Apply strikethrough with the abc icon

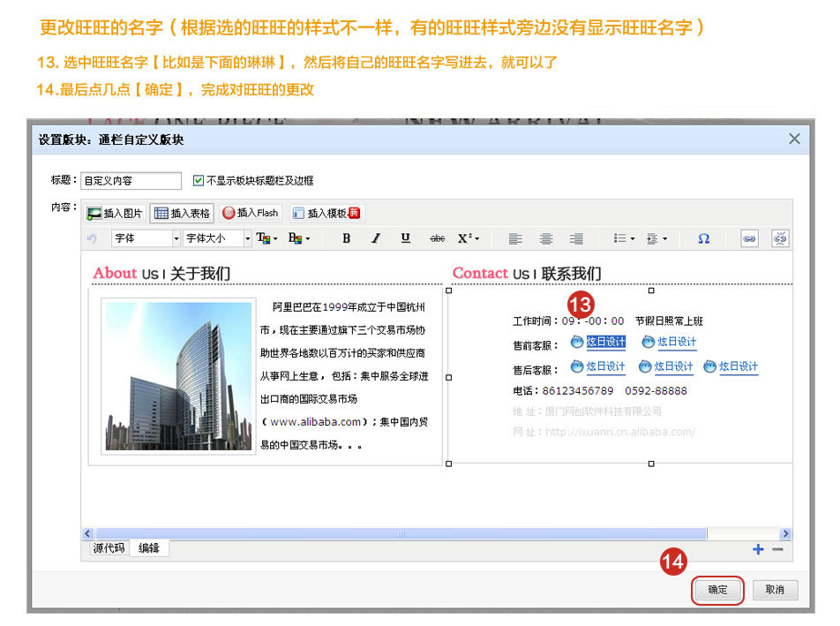[x=437, y=238]
